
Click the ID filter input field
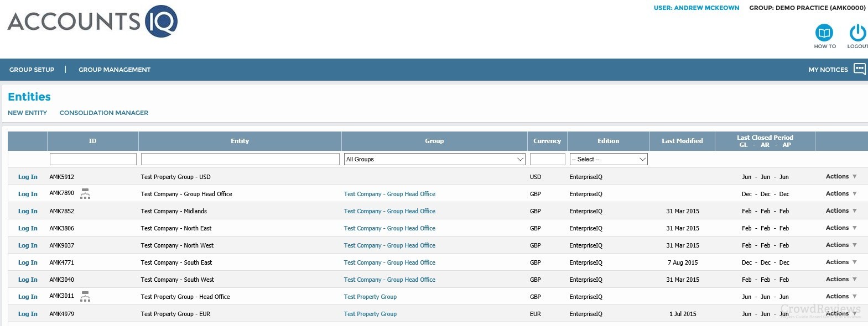click(x=93, y=159)
